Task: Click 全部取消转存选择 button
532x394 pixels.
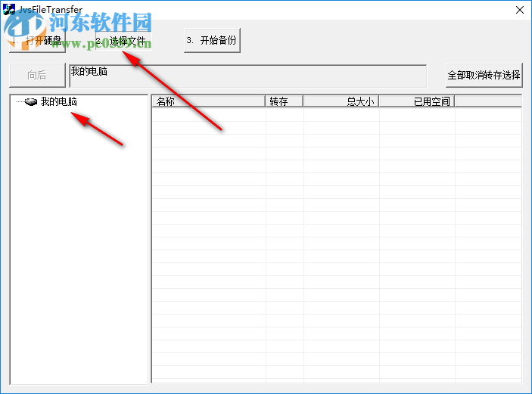Action: click(x=484, y=75)
